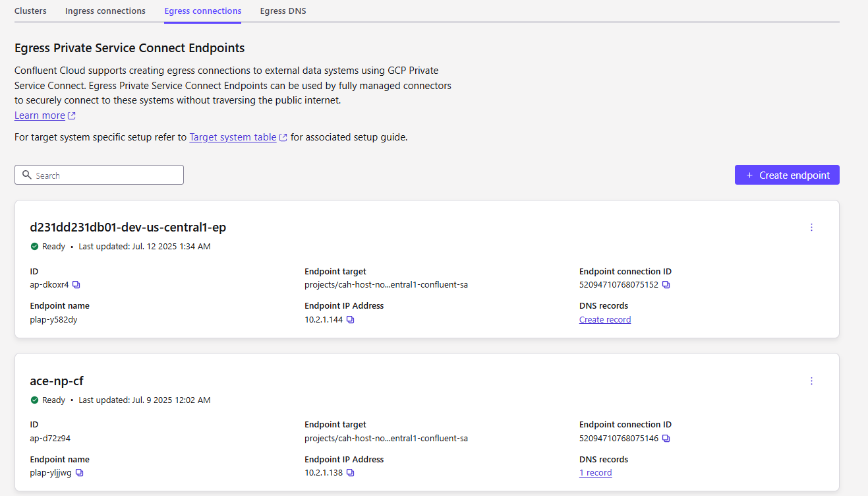Open the Ingress connections tab
The height and width of the screenshot is (496, 868).
click(x=105, y=11)
